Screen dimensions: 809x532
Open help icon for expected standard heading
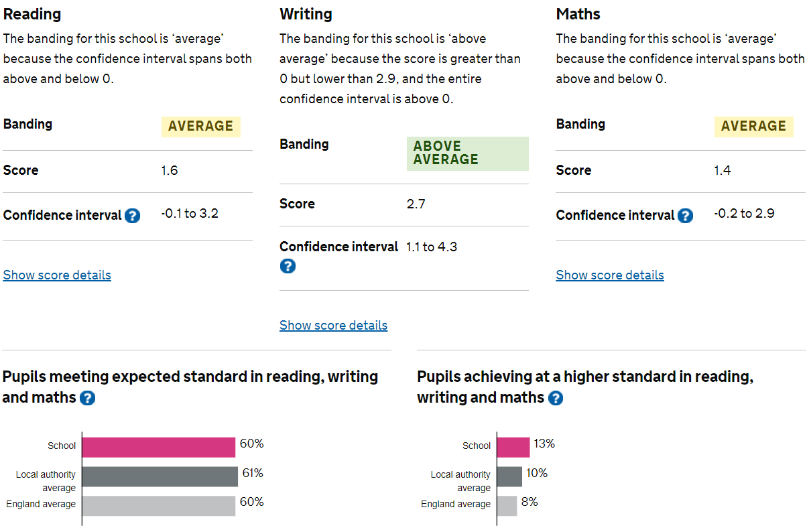coord(88,398)
